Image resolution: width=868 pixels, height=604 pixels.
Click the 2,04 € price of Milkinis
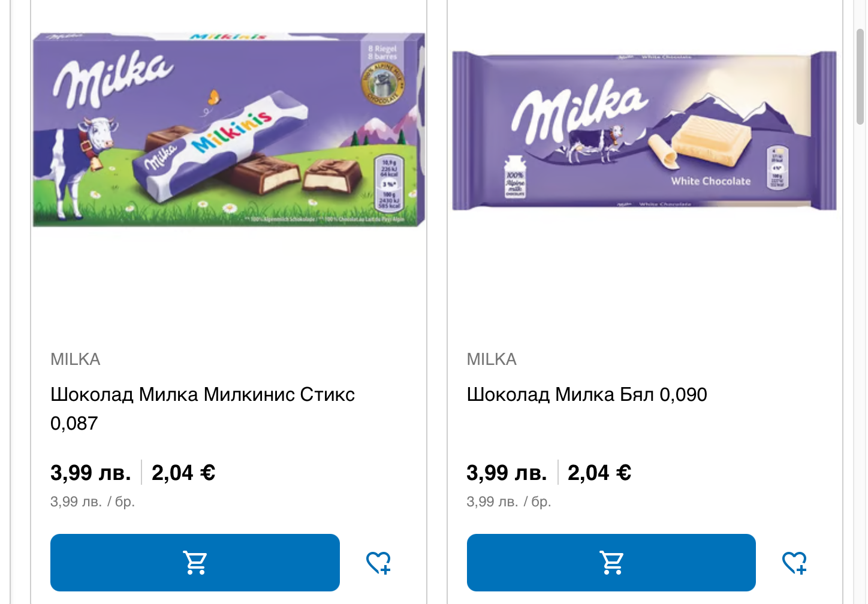pyautogui.click(x=183, y=473)
